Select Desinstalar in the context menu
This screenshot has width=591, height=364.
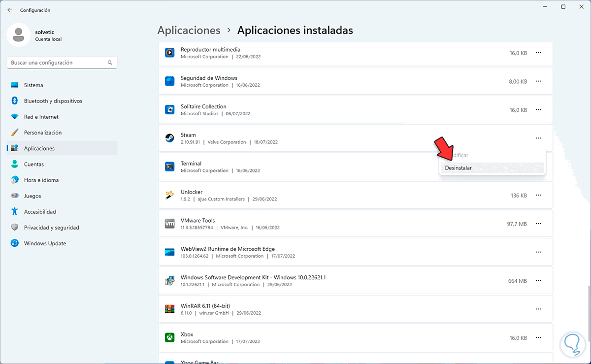point(458,168)
